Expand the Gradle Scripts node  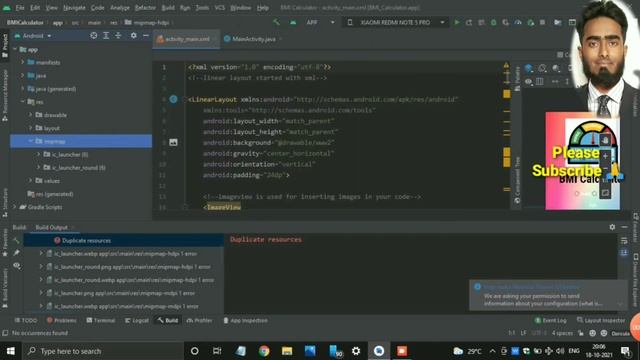coord(15,207)
